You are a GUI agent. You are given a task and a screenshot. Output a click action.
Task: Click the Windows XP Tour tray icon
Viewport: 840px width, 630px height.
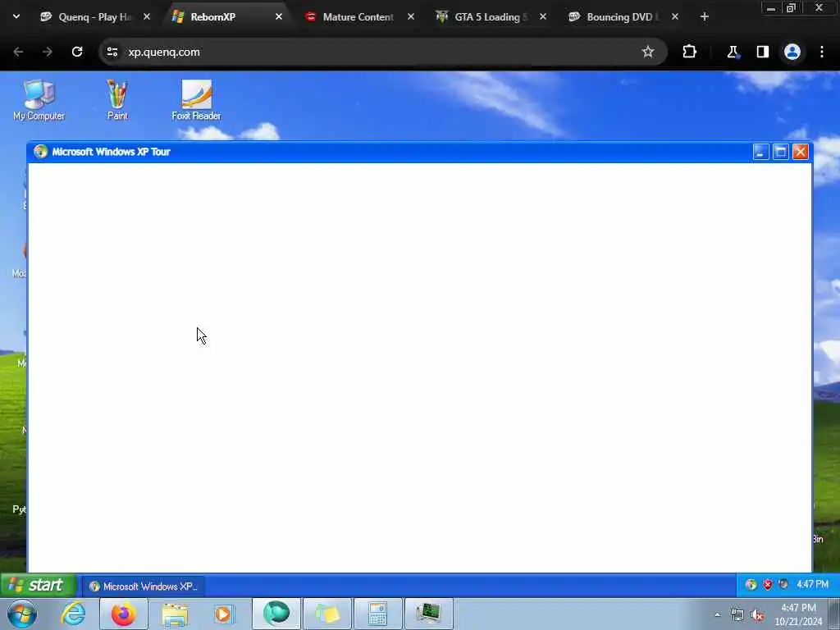pyautogui.click(x=751, y=584)
